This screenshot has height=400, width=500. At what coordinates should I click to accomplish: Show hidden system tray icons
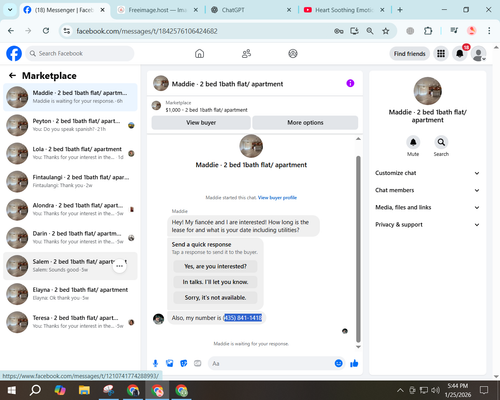click(x=400, y=390)
